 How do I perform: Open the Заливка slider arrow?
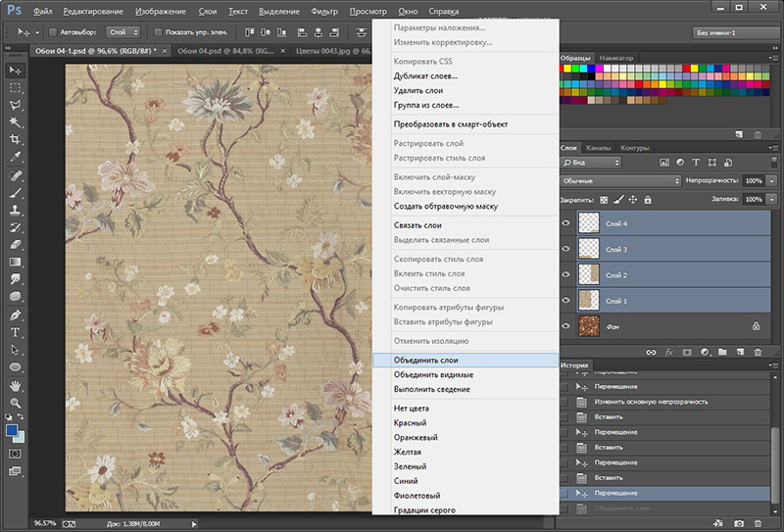coord(772,199)
